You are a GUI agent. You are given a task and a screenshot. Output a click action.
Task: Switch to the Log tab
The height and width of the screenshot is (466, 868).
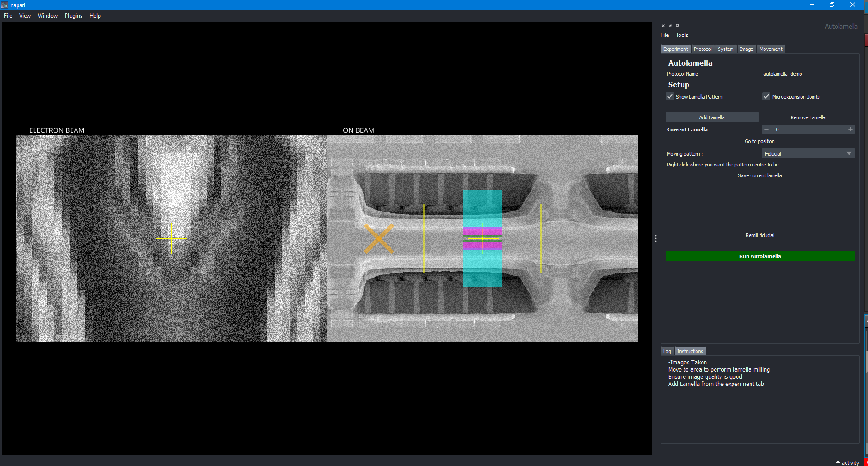tap(667, 351)
